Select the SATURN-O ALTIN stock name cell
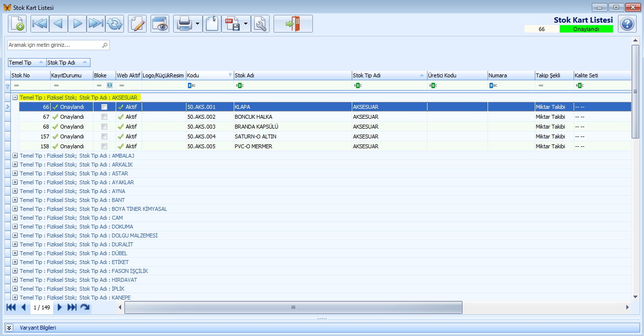Screen dimensions: 644x336 [x=293, y=136]
